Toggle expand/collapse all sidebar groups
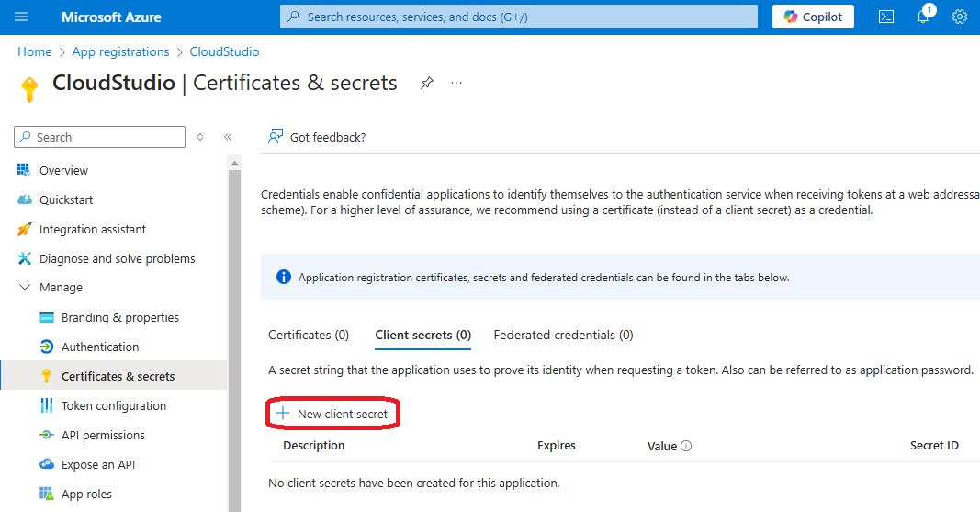Viewport: 980px width, 512px height. coord(200,137)
